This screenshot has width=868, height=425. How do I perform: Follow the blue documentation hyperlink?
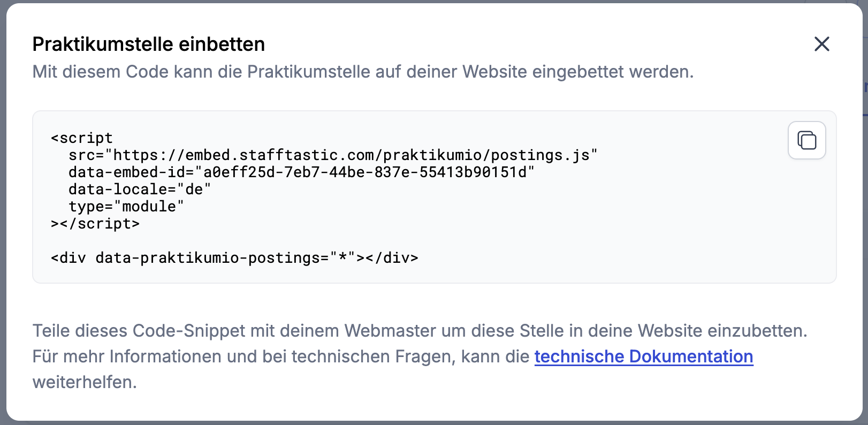coord(644,356)
